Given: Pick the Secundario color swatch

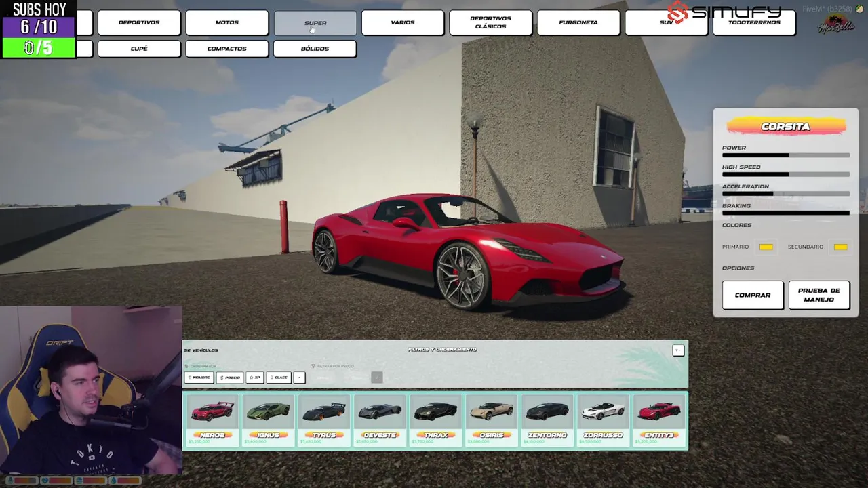Looking at the screenshot, I should (x=841, y=247).
